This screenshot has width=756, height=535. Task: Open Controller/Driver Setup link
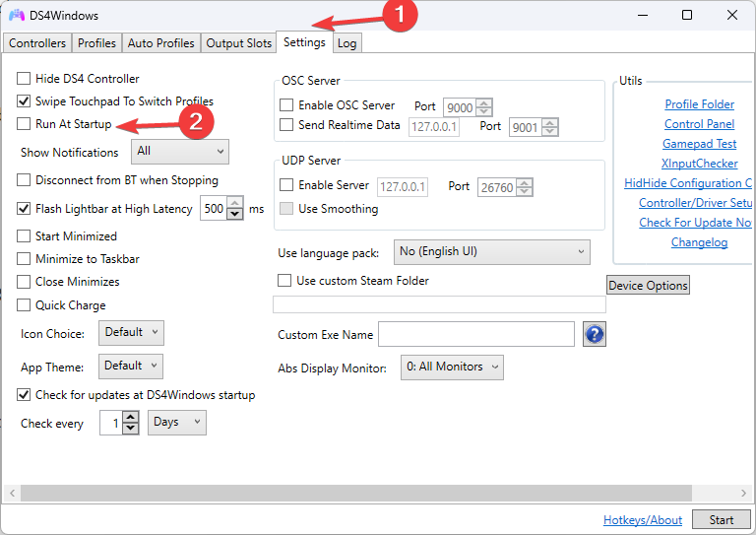point(695,203)
